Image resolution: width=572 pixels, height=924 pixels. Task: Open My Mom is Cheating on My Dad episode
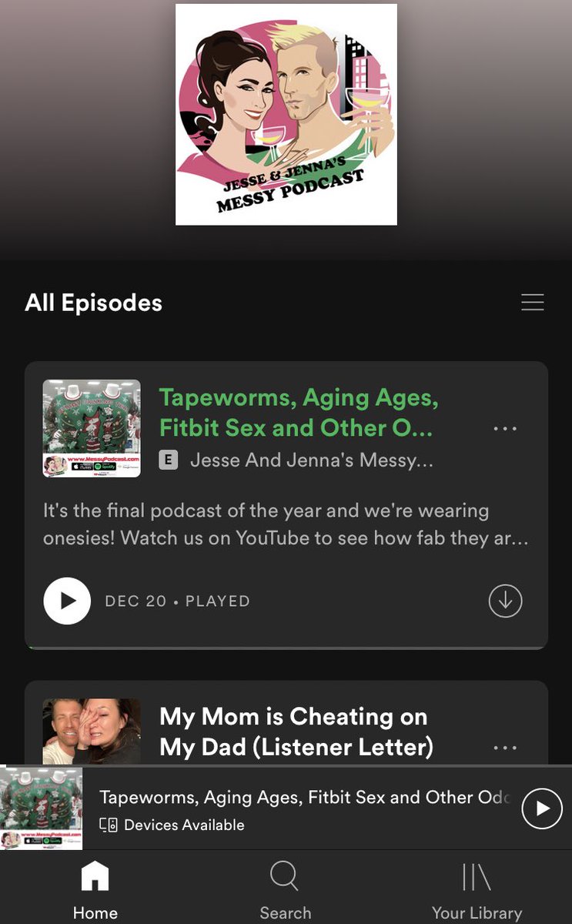point(296,731)
